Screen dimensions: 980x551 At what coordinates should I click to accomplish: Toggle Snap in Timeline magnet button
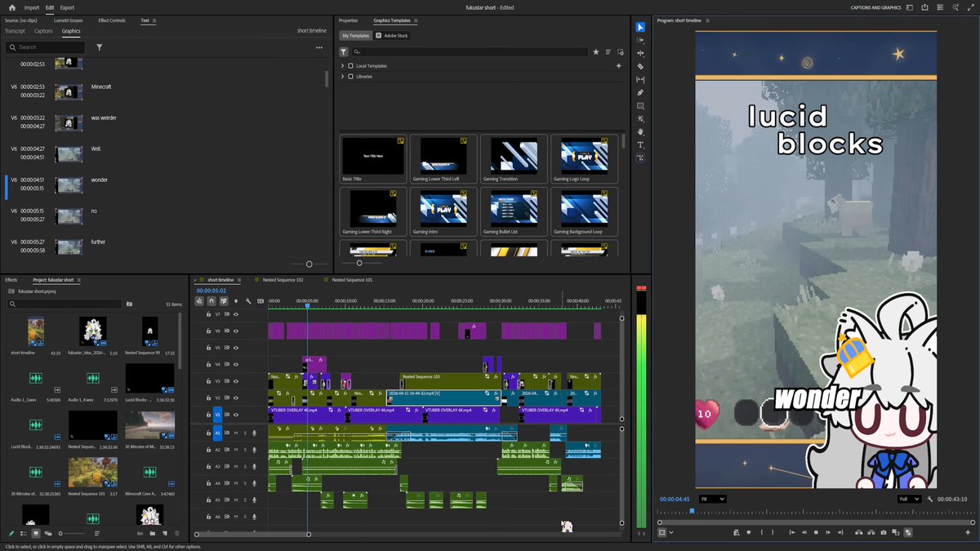click(212, 300)
